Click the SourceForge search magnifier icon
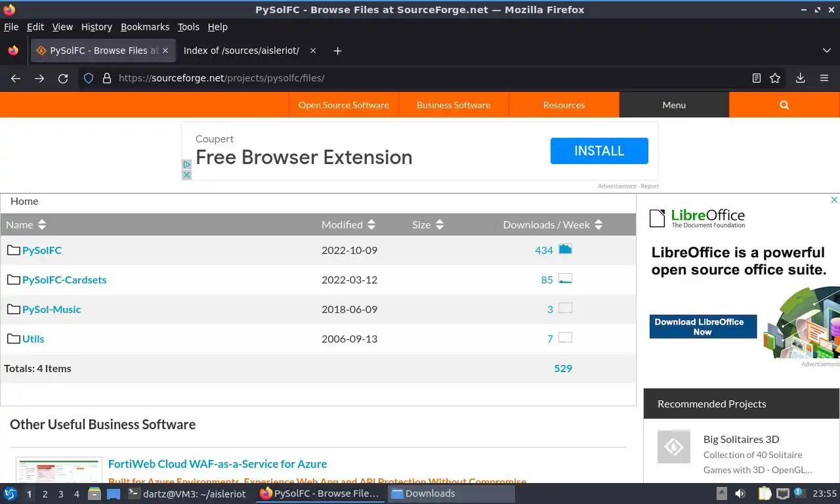Viewport: 840px width, 504px height. (784, 105)
